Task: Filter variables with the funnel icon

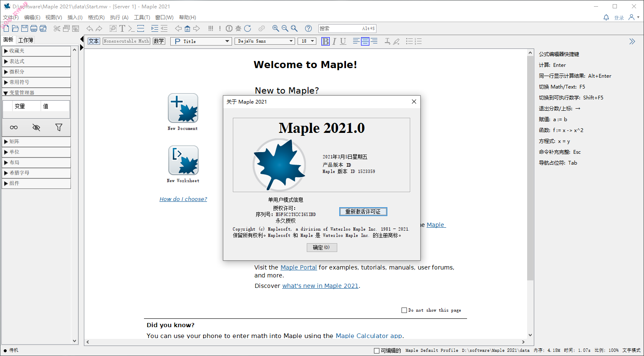Action: pos(59,127)
